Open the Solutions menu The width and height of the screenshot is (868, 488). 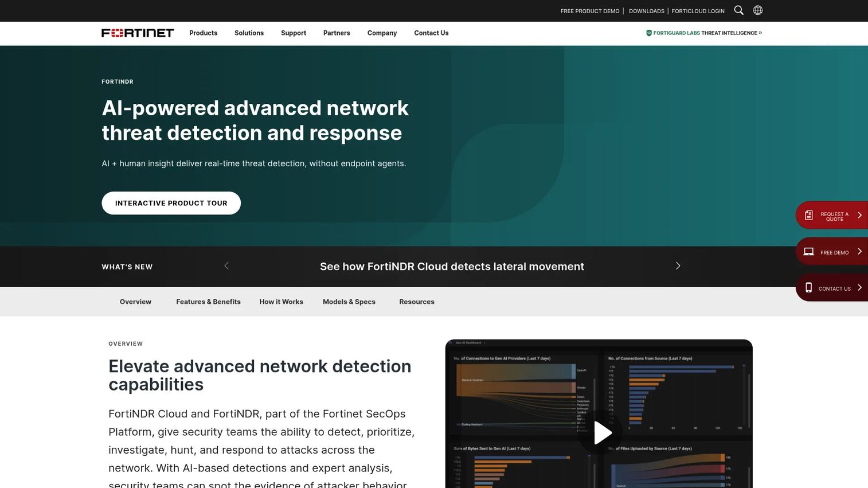[249, 33]
